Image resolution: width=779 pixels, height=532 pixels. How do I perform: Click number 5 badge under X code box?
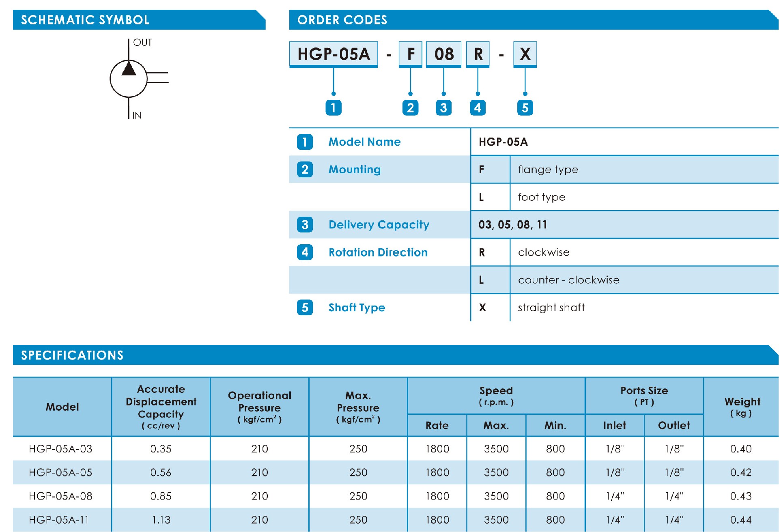click(525, 108)
